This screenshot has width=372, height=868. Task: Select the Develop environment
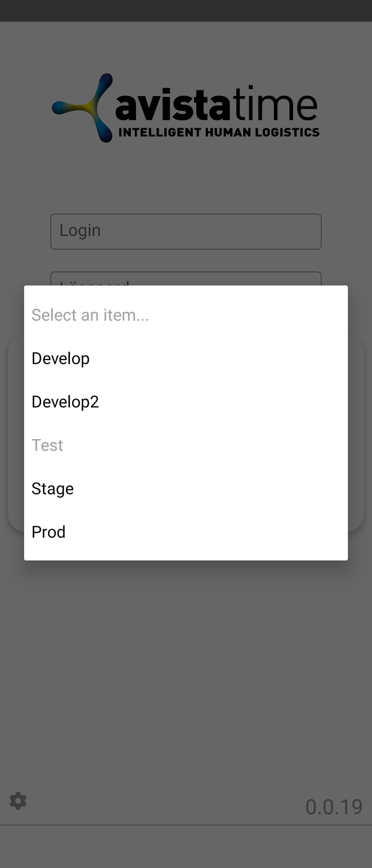coord(186,358)
